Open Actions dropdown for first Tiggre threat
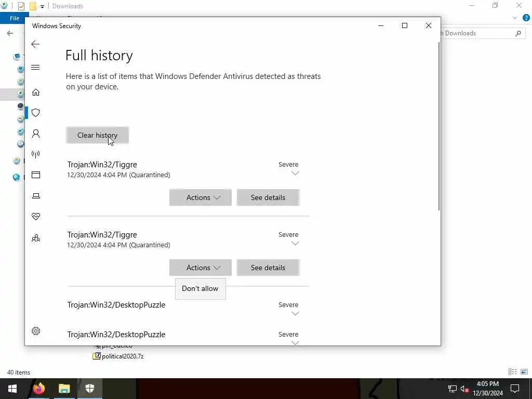The image size is (532, 399). point(200,197)
